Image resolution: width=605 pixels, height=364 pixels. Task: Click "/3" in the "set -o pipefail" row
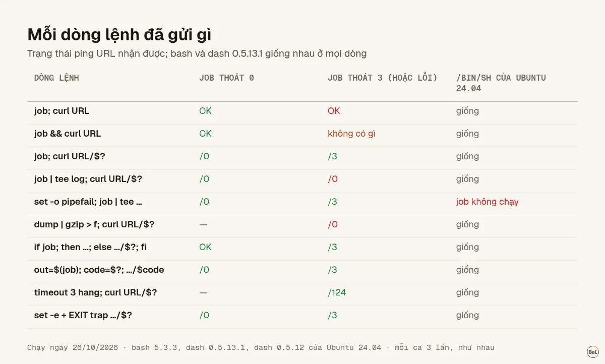332,202
